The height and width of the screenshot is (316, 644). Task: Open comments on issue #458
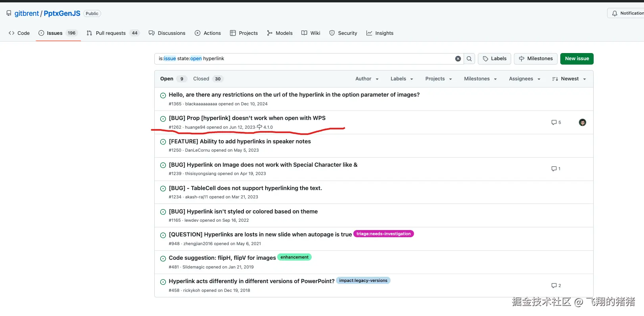pyautogui.click(x=556, y=286)
